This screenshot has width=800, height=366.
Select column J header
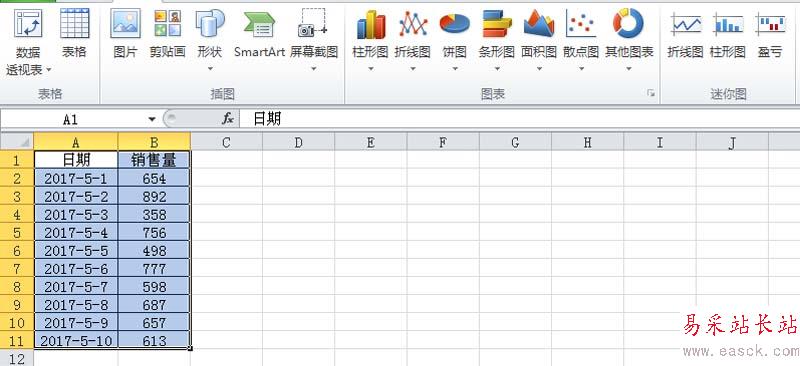(732, 142)
